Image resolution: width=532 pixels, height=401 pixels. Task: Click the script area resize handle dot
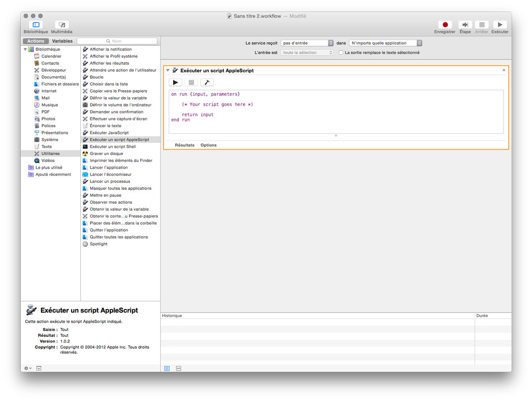pos(336,136)
